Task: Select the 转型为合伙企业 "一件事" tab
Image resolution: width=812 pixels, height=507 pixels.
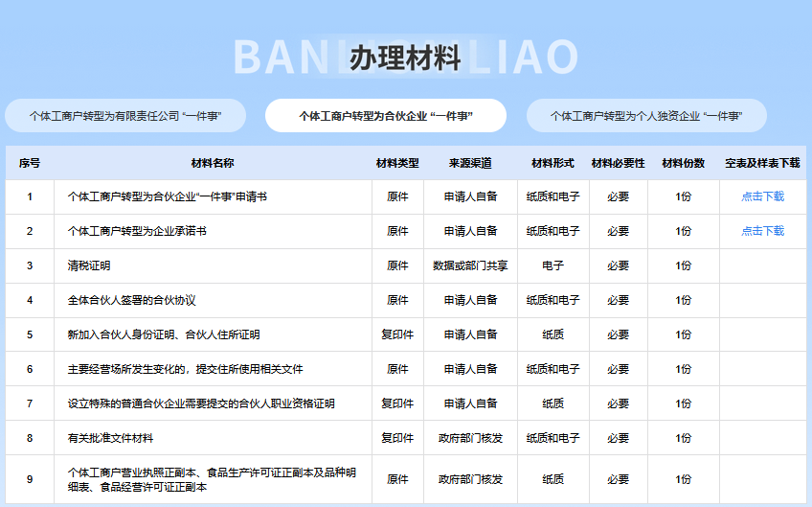Action: [x=386, y=116]
